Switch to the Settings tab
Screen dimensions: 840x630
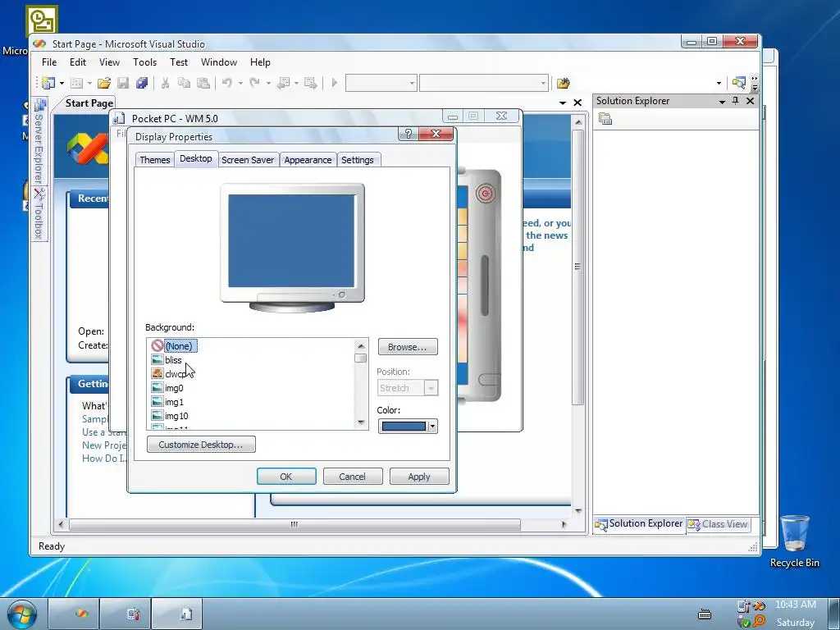pos(358,160)
